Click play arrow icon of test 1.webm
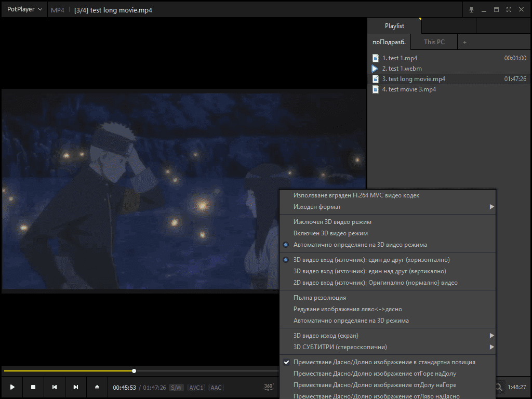Image resolution: width=532 pixels, height=399 pixels. [375, 69]
